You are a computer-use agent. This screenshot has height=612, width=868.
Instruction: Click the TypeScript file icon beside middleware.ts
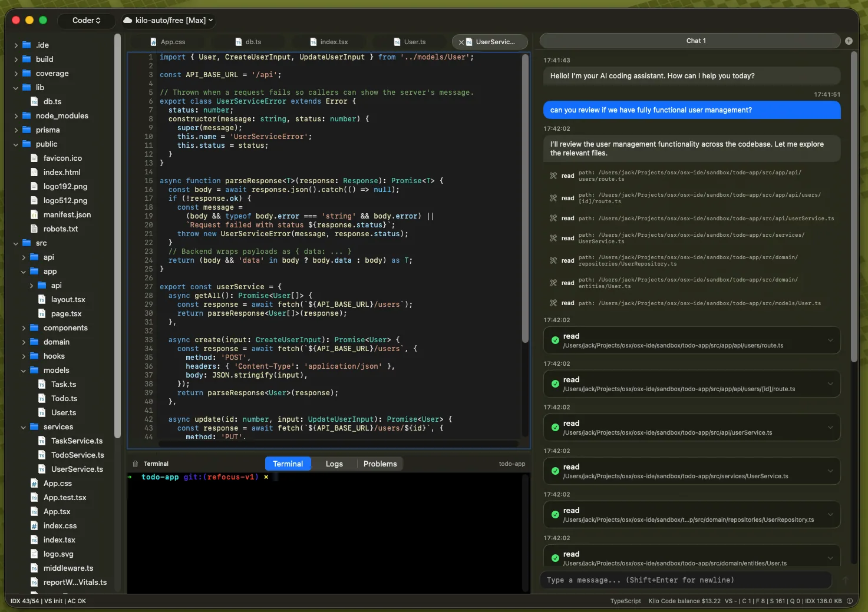click(x=34, y=568)
